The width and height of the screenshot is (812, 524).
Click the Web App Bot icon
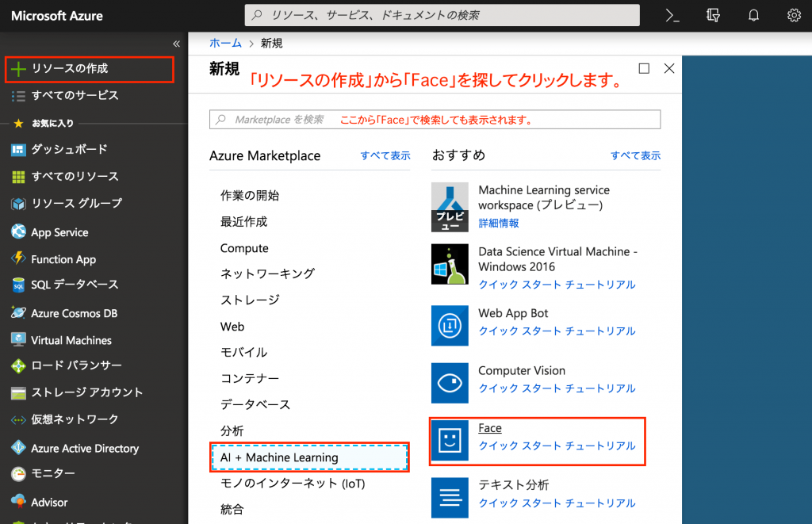[x=450, y=326]
